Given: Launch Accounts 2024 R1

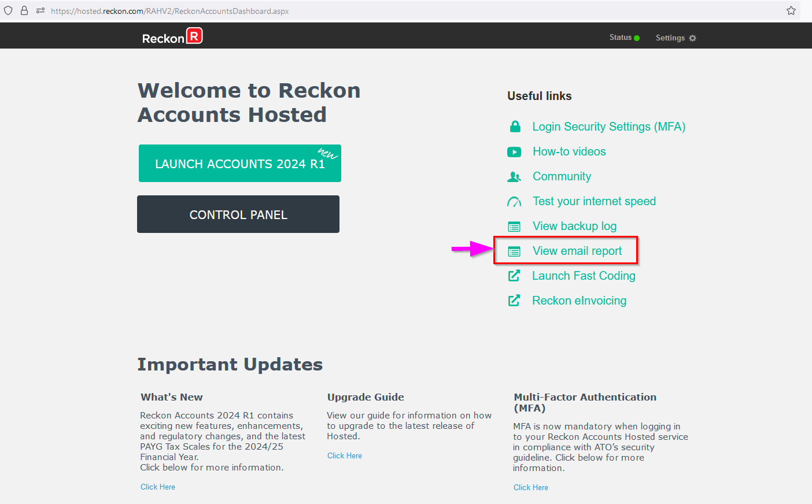Looking at the screenshot, I should pos(240,164).
